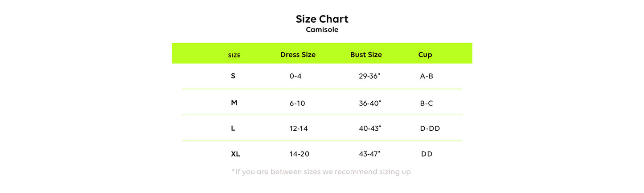The width and height of the screenshot is (644, 193).
Task: Select the 29-36" bust size cell
Action: 369,76
